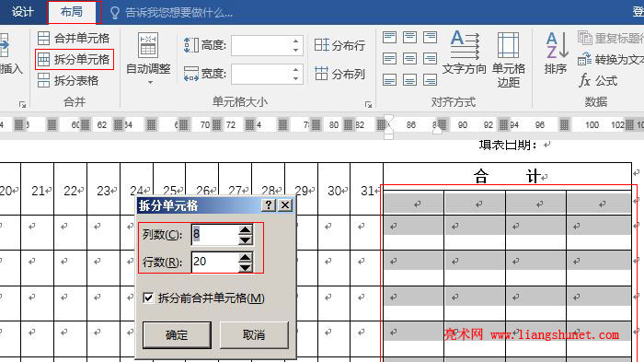
Task: Increase the column count (列数) spinner
Action: click(x=246, y=230)
